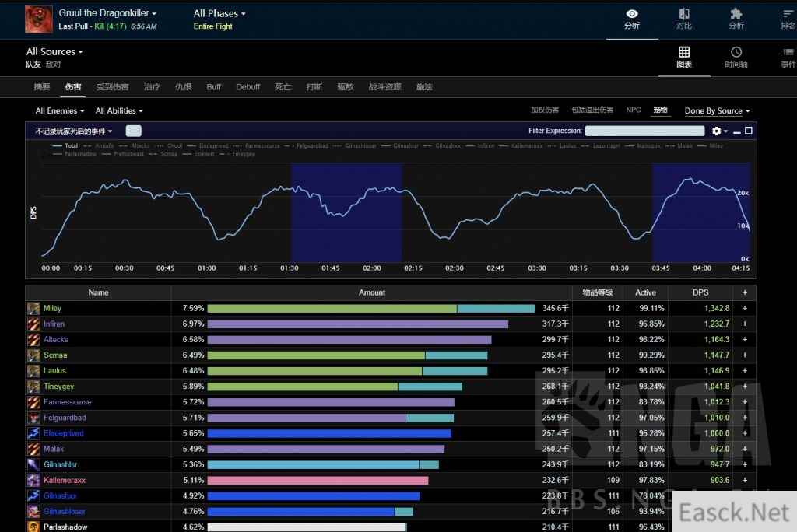Toggle the 包括溢出伤害 option
The image size is (797, 532).
[592, 110]
